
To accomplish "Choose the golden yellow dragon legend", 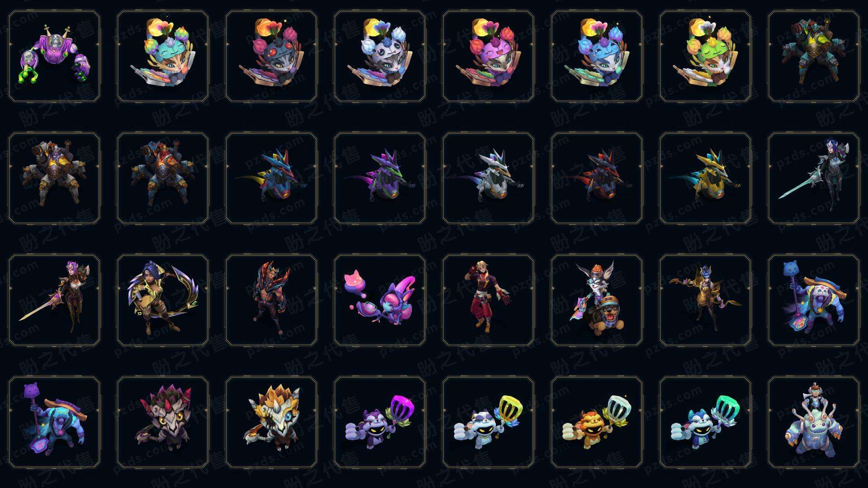I will [705, 178].
